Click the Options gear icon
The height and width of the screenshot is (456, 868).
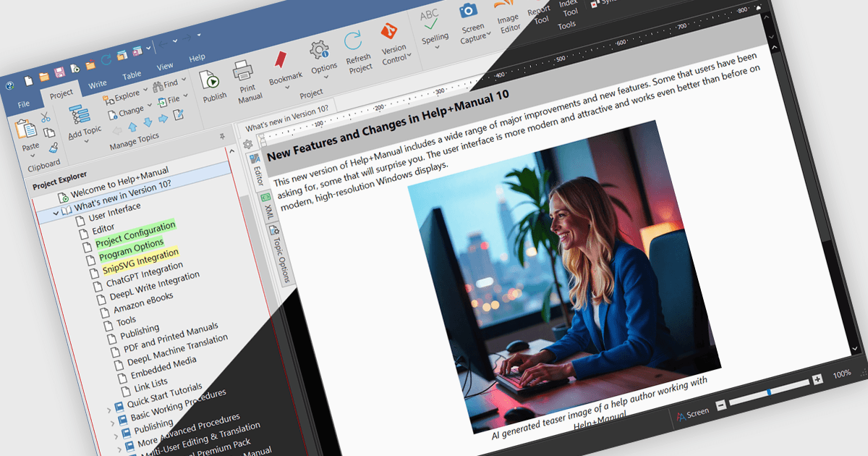(319, 51)
